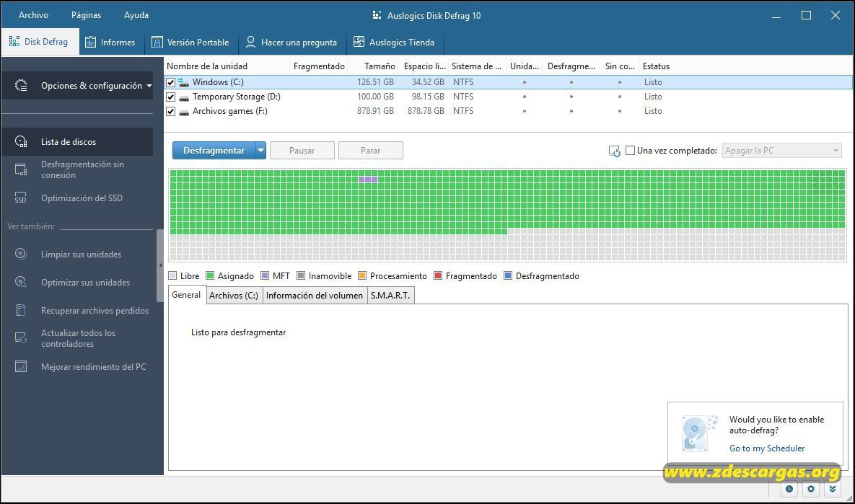This screenshot has width=855, height=504.
Task: Click the Procesamiento orange legend swatch
Action: (362, 275)
